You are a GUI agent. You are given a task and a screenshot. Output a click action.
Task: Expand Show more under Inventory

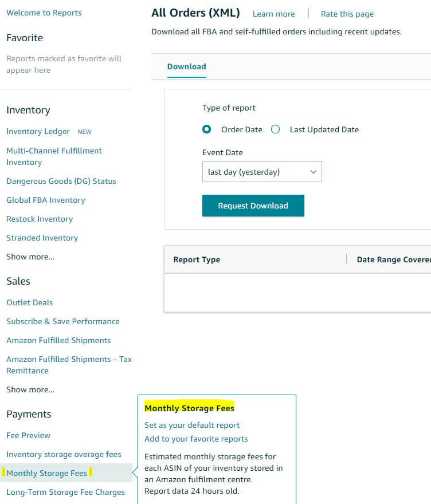[x=30, y=257]
